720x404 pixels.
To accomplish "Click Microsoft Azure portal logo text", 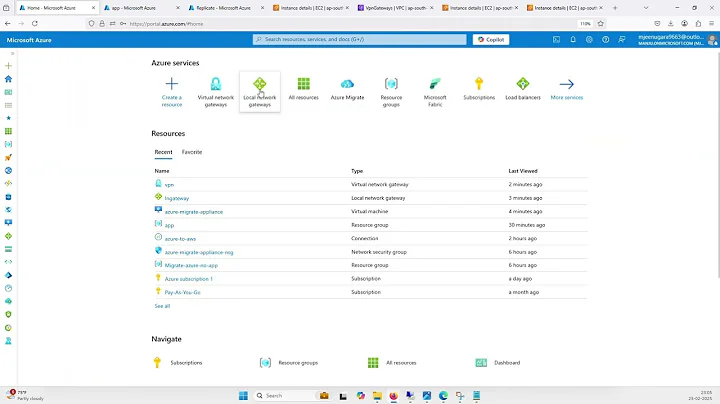I will coord(29,40).
